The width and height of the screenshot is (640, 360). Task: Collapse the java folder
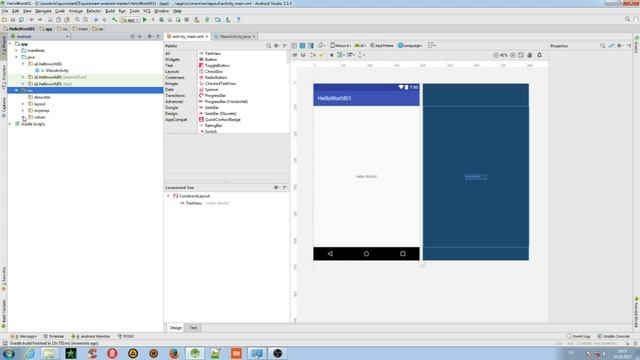coord(16,57)
